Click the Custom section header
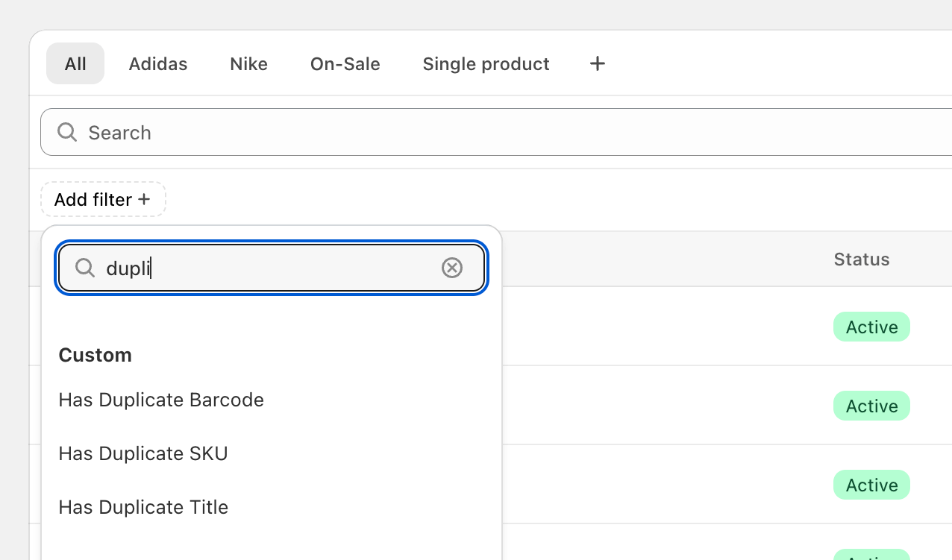Viewport: 952px width, 560px height. tap(95, 355)
